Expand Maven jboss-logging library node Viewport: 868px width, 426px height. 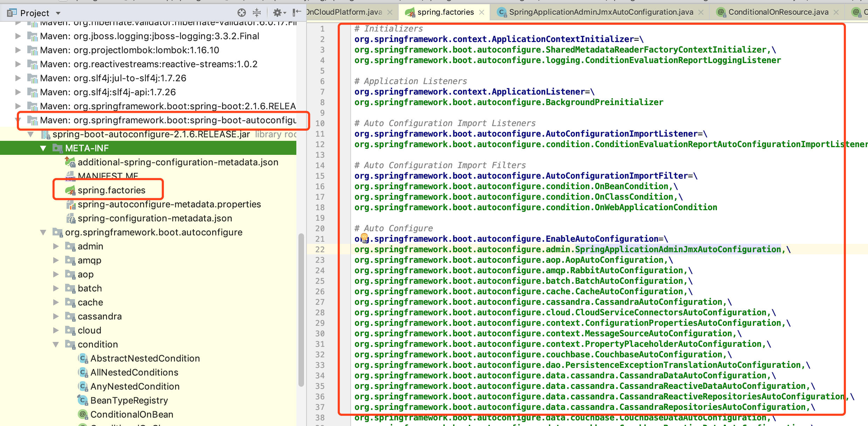point(18,36)
